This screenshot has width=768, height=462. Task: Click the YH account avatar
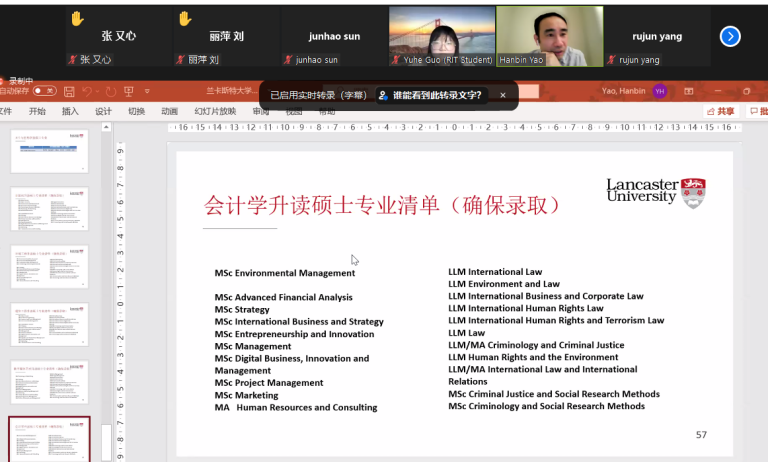(660, 91)
